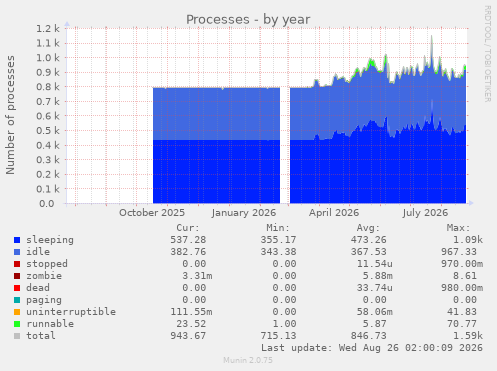Click the sleeping legend color swatch

(x=17, y=240)
